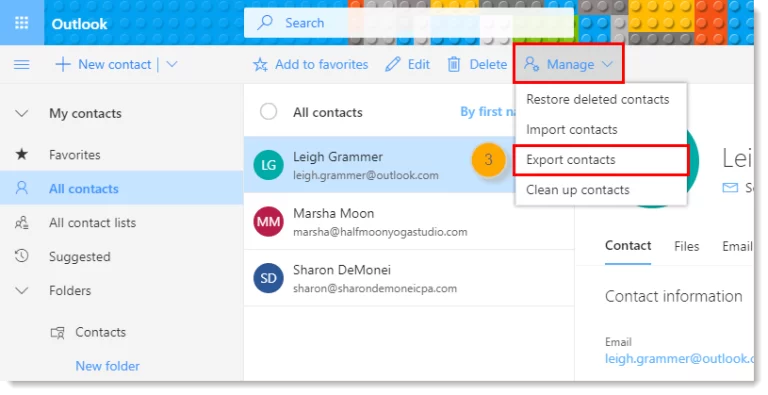The image size is (768, 395).
Task: Click the MM avatar
Action: point(268,222)
